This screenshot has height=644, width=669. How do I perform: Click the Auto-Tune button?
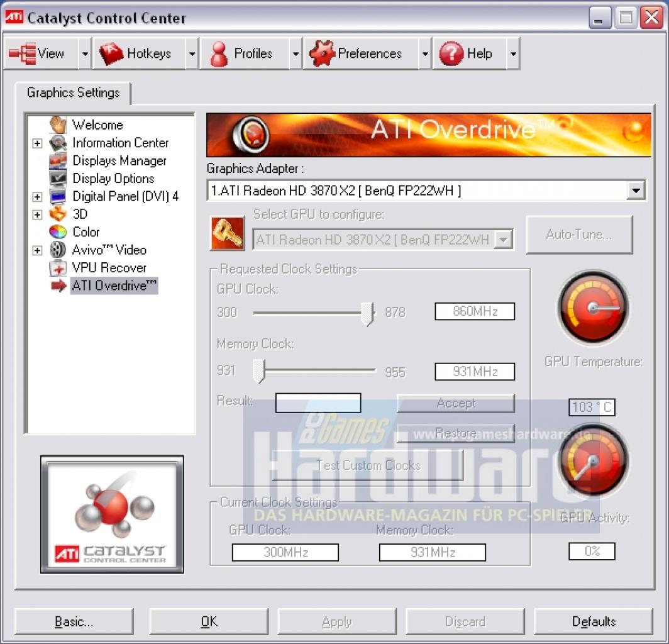point(580,235)
